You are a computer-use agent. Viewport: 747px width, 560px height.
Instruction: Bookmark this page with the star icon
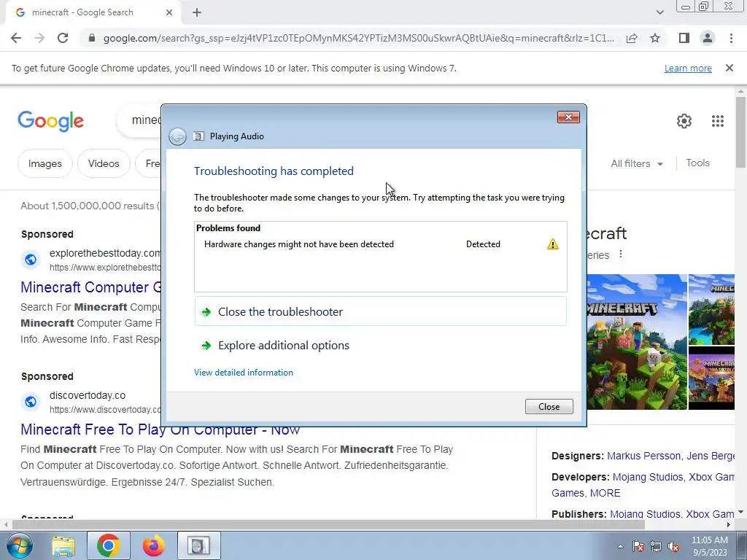tap(655, 38)
